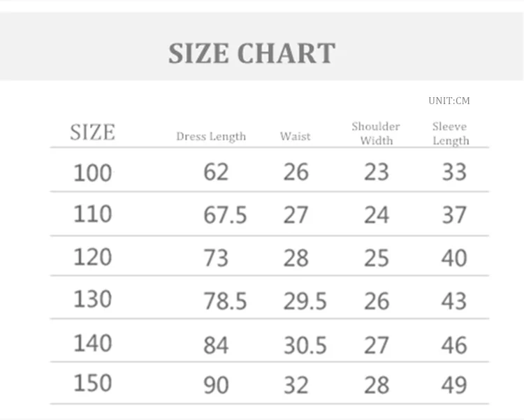Image resolution: width=524 pixels, height=420 pixels.
Task: Click the 78.5 dress length value
Action: point(225,301)
